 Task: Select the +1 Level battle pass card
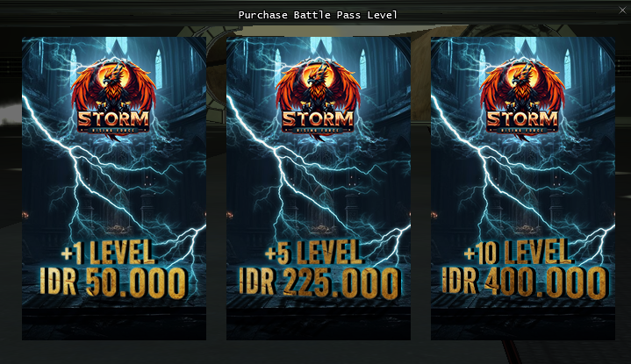click(114, 189)
